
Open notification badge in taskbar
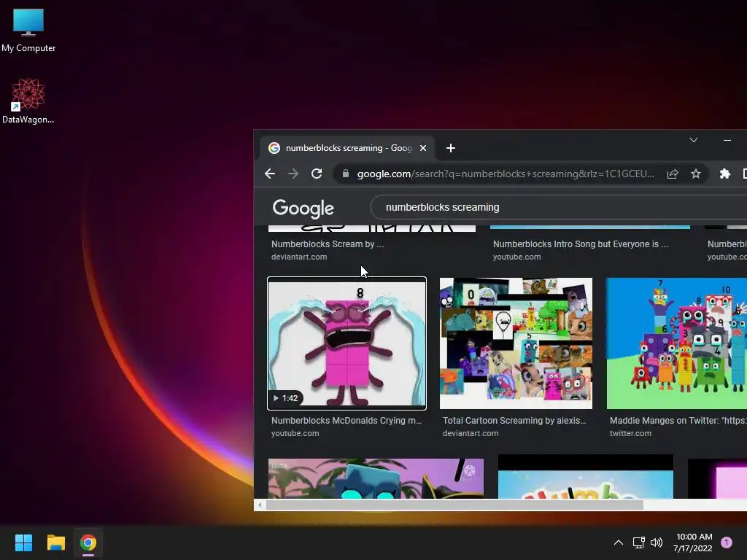click(x=727, y=542)
